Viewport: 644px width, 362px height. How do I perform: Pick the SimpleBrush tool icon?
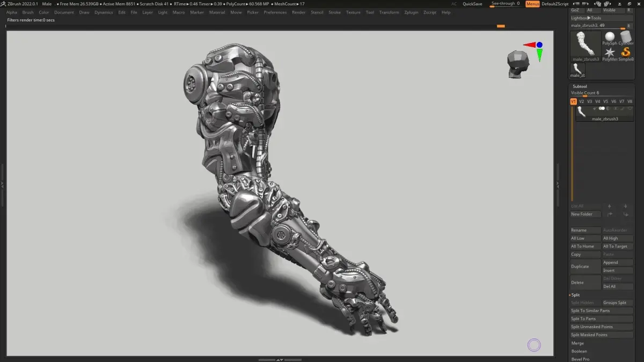[x=626, y=54]
